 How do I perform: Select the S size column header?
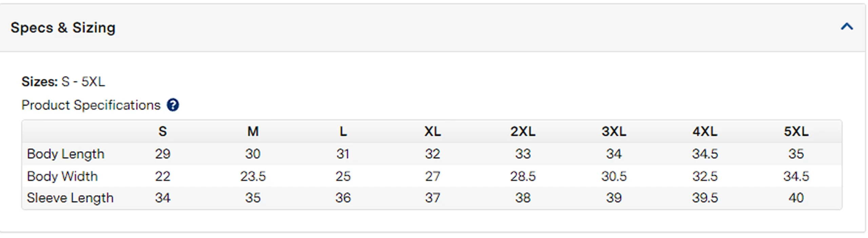[x=163, y=131]
